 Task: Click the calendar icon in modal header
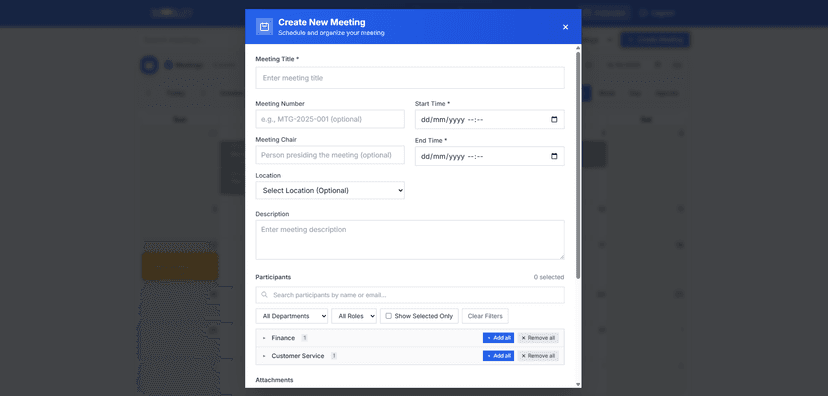[x=264, y=26]
